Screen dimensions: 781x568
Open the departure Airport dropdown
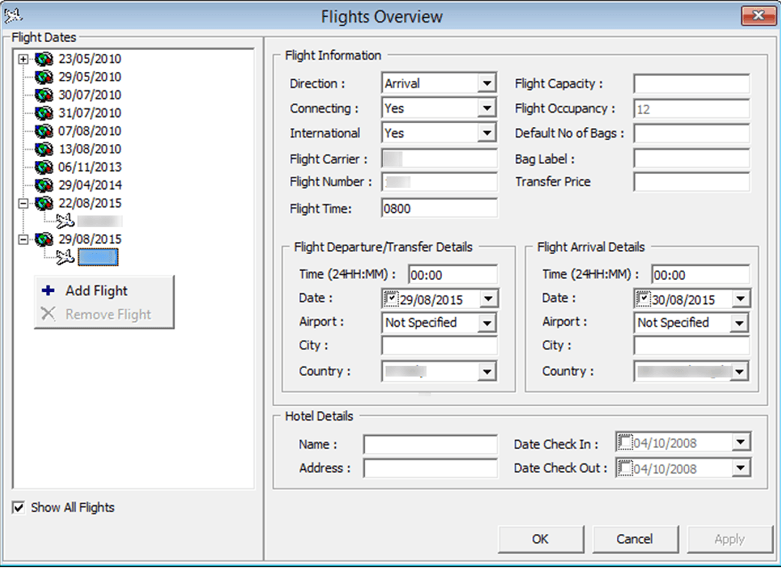pyautogui.click(x=487, y=323)
